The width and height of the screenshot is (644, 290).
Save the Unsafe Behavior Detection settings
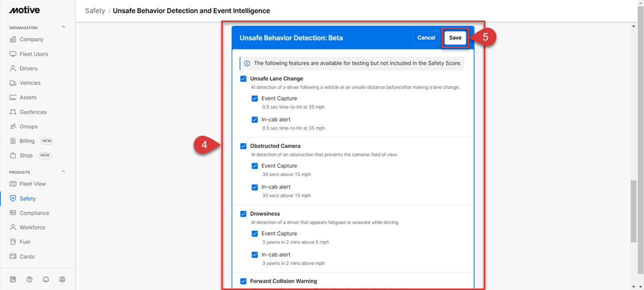pos(455,38)
